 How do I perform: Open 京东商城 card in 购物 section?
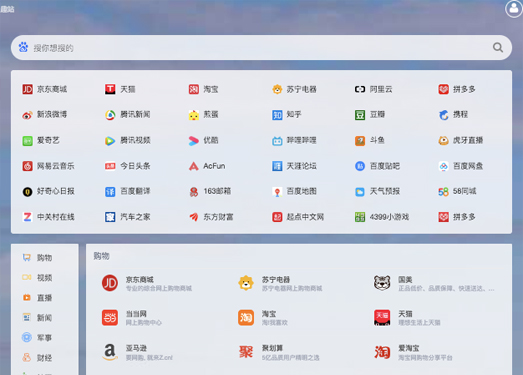tap(147, 283)
